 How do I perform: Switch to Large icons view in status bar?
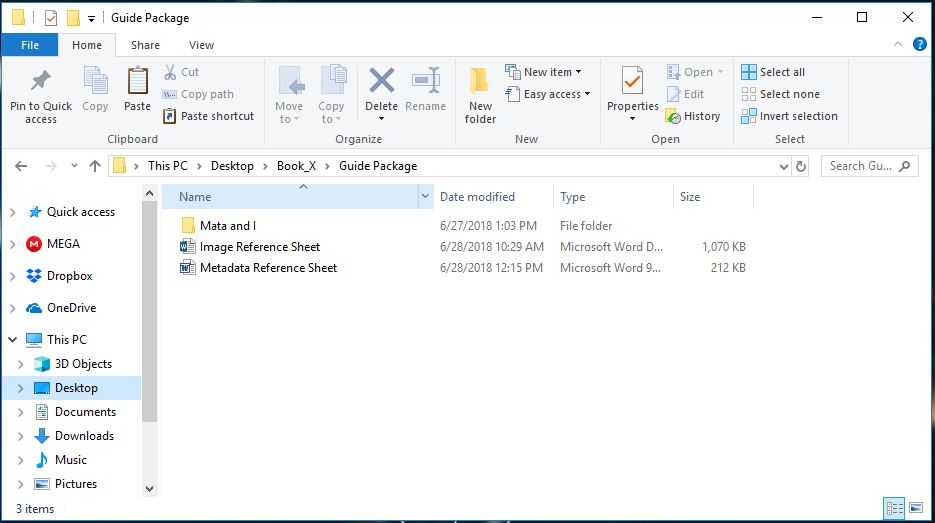tap(916, 508)
